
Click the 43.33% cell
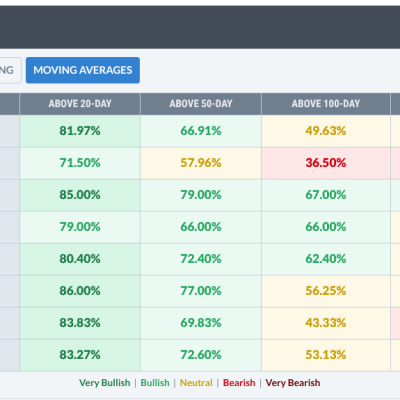pos(326,323)
